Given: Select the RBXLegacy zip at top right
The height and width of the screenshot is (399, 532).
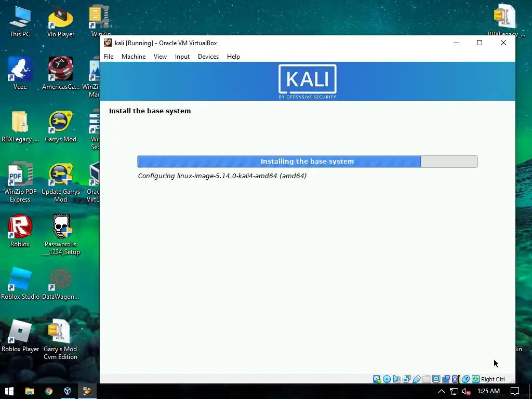Looking at the screenshot, I should click(506, 20).
